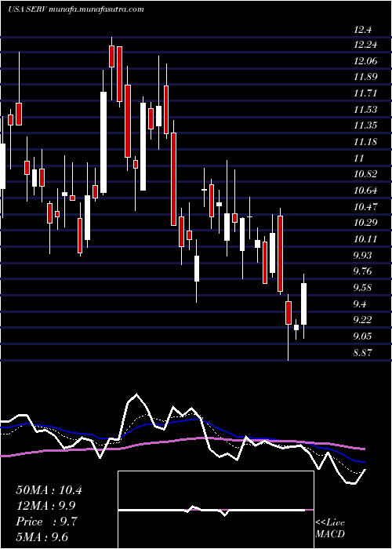Click the 8.87 price axis label
This screenshot has width=392, height=549.
364,352
